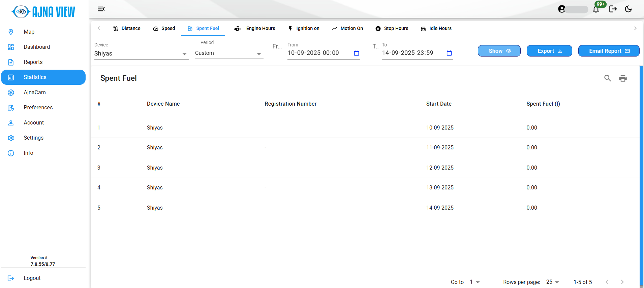
Task: Search the Spent Fuel table
Action: tap(607, 78)
